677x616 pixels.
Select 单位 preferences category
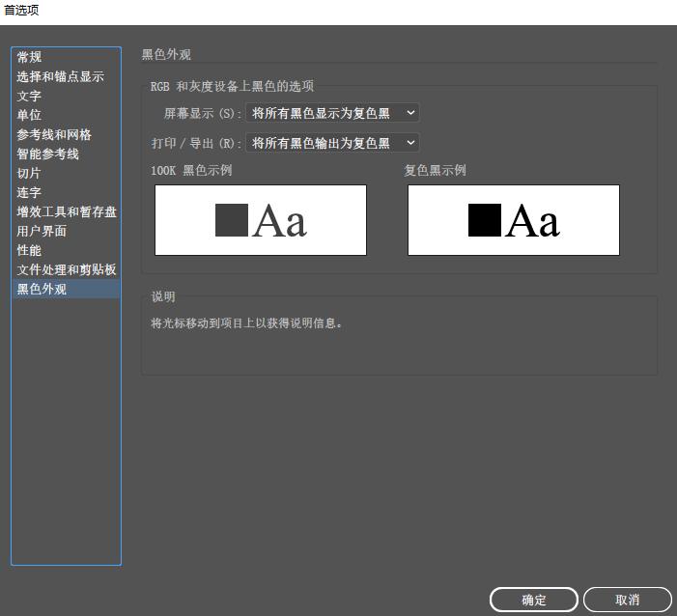coord(30,115)
